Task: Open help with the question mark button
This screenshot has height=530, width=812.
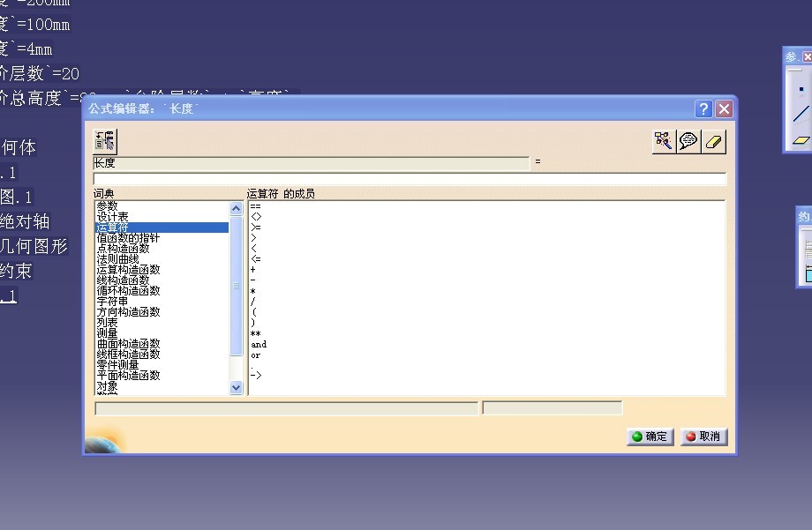Action: (703, 108)
